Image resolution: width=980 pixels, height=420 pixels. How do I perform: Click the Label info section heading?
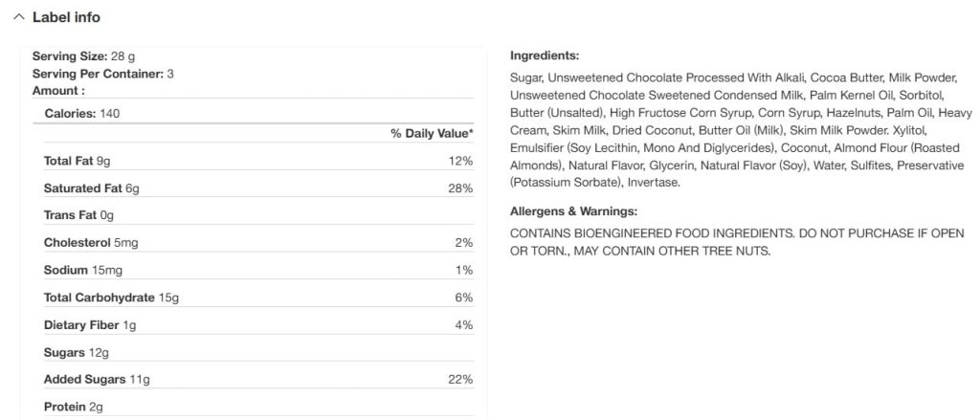click(x=66, y=17)
